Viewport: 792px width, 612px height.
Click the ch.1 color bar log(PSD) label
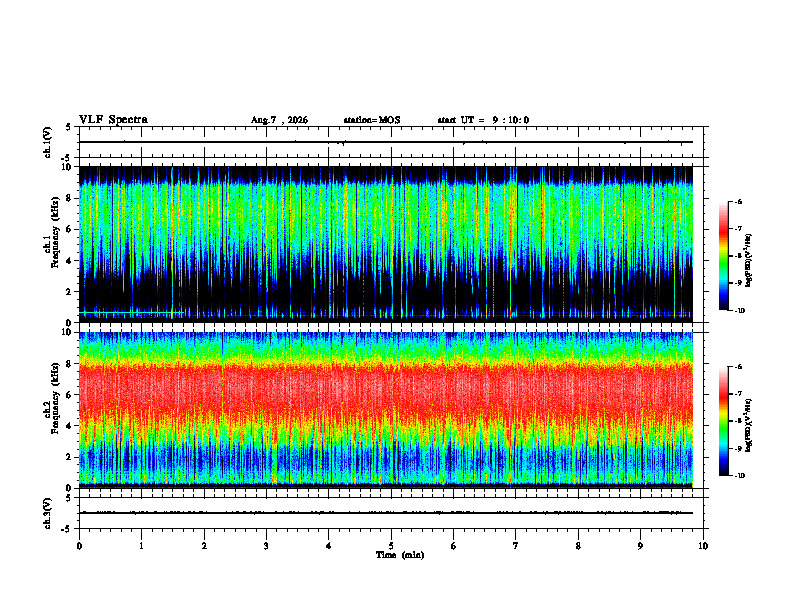749,261
